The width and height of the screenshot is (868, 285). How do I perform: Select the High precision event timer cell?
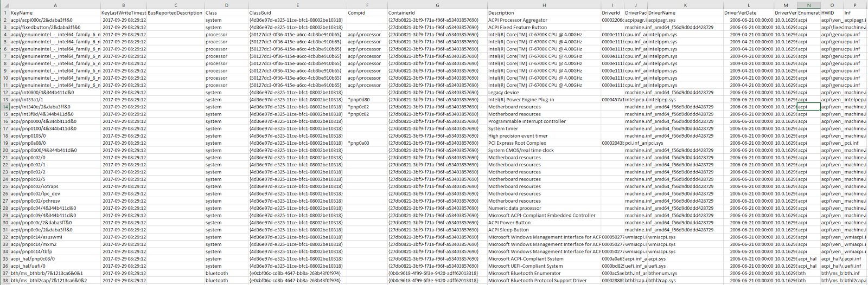pyautogui.click(x=544, y=136)
